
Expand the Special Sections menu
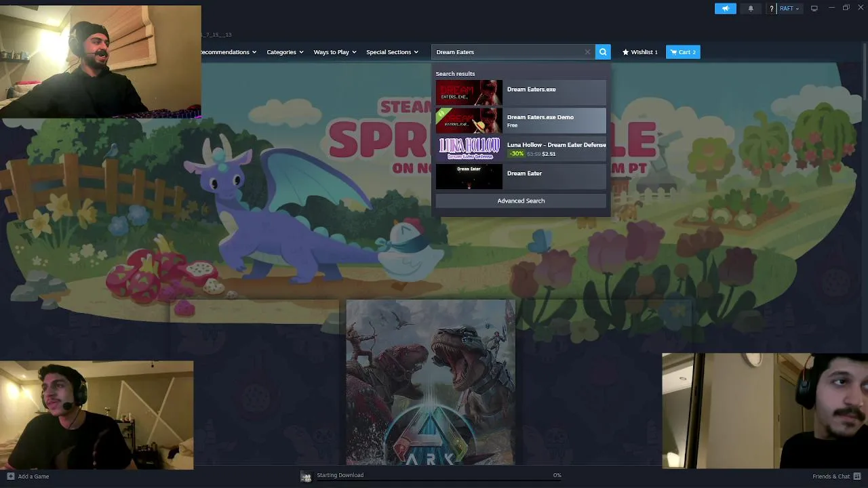coord(392,52)
